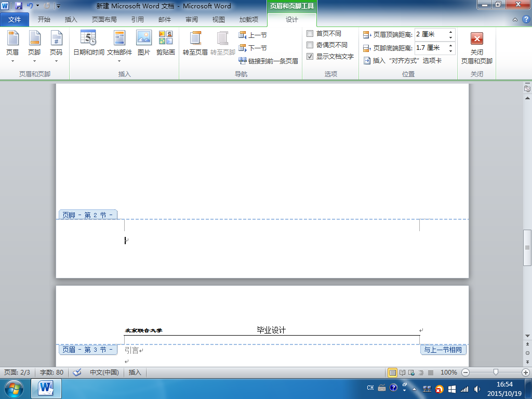
Task: Move the zoom slider handle
Action: click(496, 373)
